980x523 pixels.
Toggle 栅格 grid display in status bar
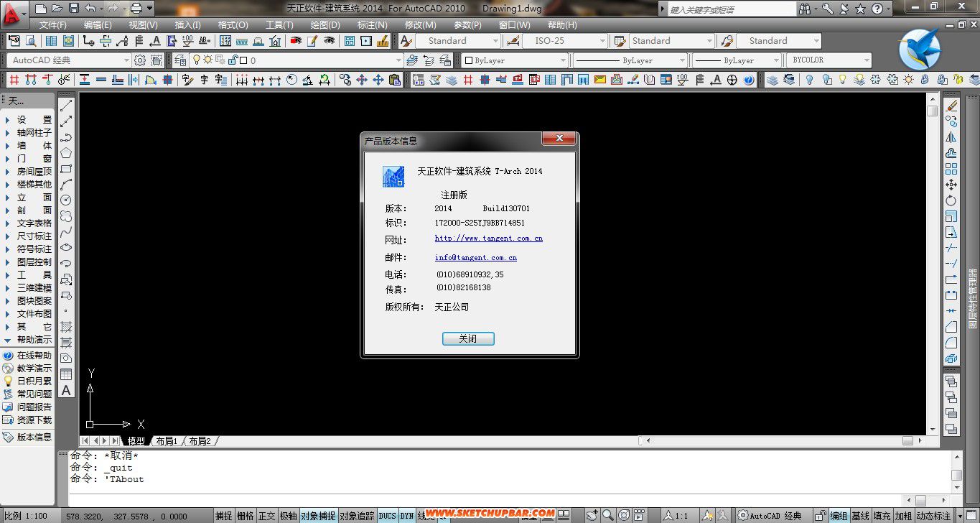245,516
